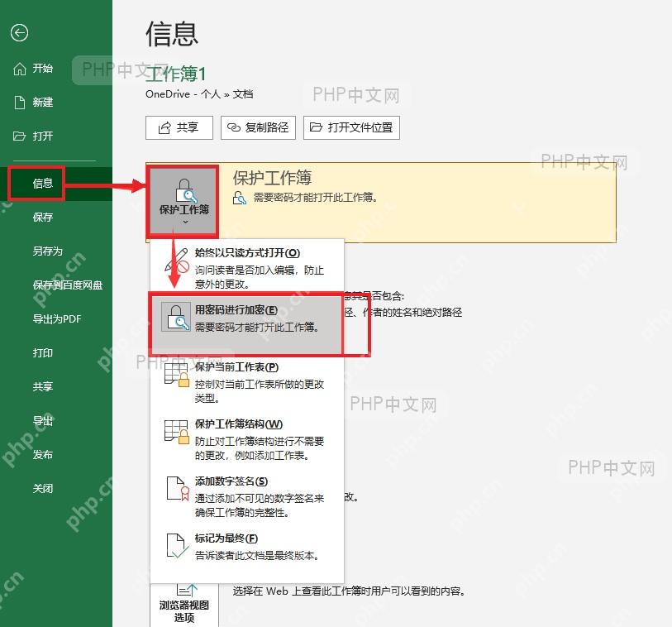Open the 新建 sidebar item

click(x=56, y=103)
